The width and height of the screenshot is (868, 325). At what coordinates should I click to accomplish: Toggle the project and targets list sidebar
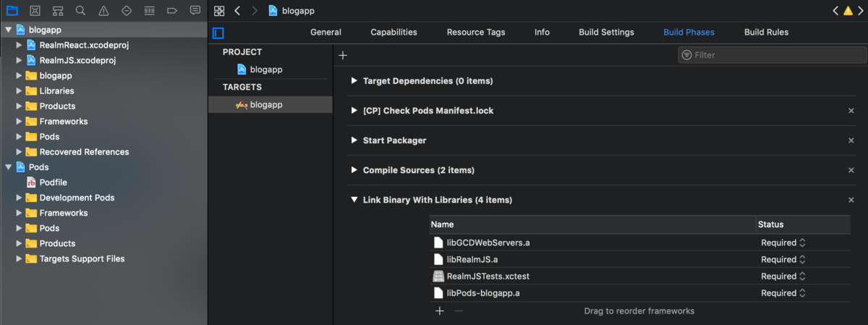tap(218, 33)
